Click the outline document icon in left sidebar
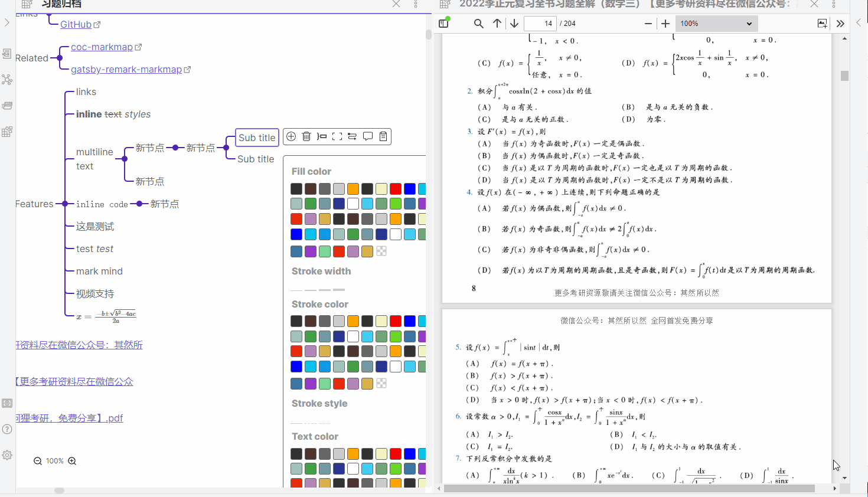This screenshot has height=497, width=868. pyautogui.click(x=7, y=54)
